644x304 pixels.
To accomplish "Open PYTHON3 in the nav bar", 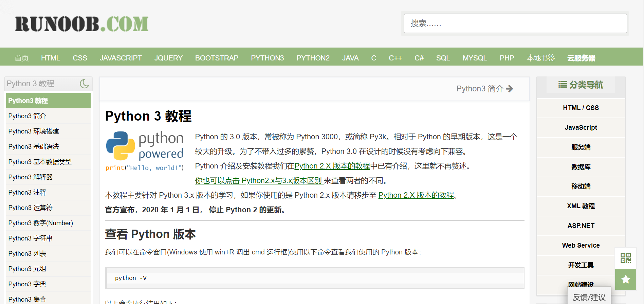I will point(268,58).
